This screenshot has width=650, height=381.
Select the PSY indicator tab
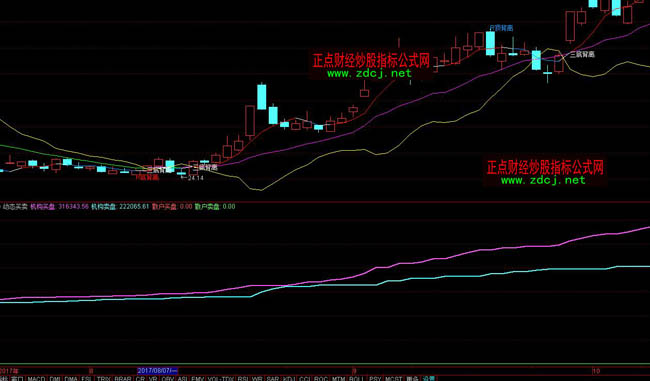tap(375, 379)
